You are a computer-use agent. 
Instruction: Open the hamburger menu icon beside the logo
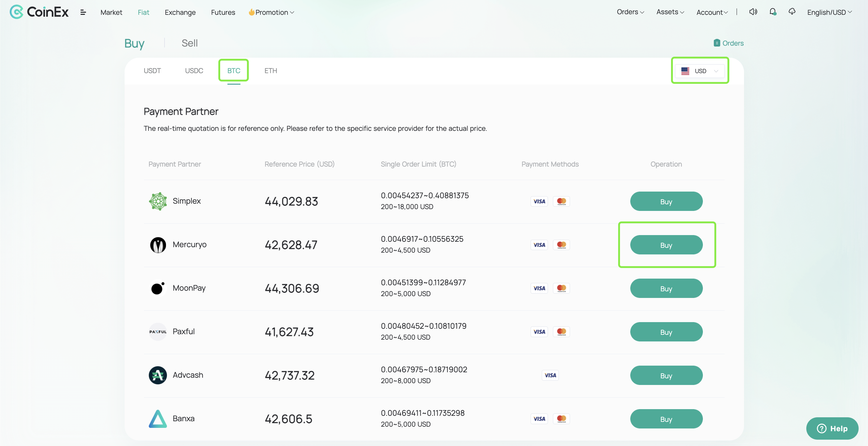83,12
